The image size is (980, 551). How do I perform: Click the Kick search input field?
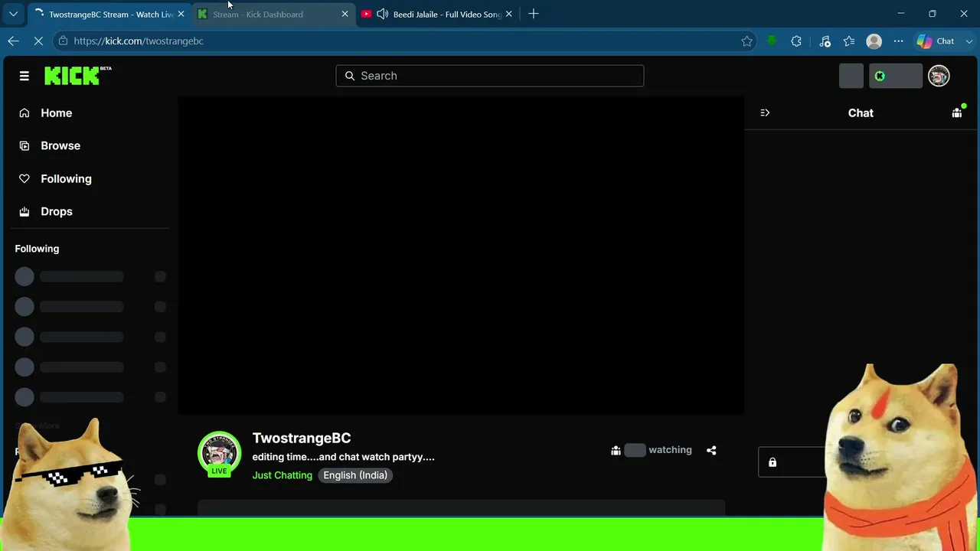(x=490, y=76)
